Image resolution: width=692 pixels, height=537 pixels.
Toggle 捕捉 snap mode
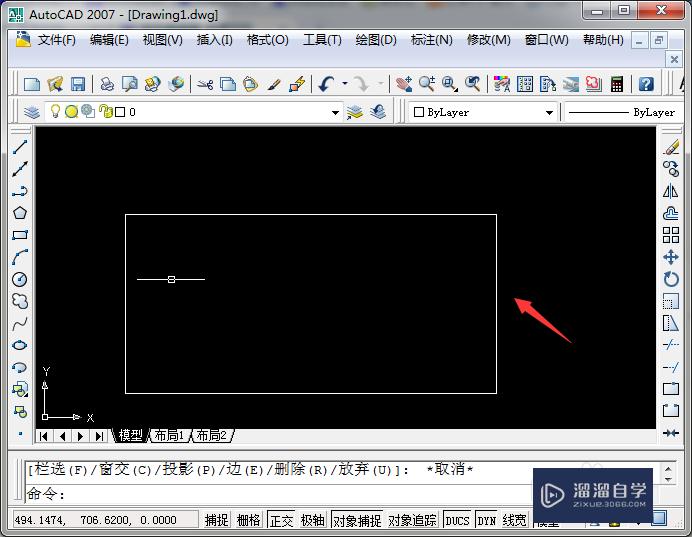click(x=216, y=520)
